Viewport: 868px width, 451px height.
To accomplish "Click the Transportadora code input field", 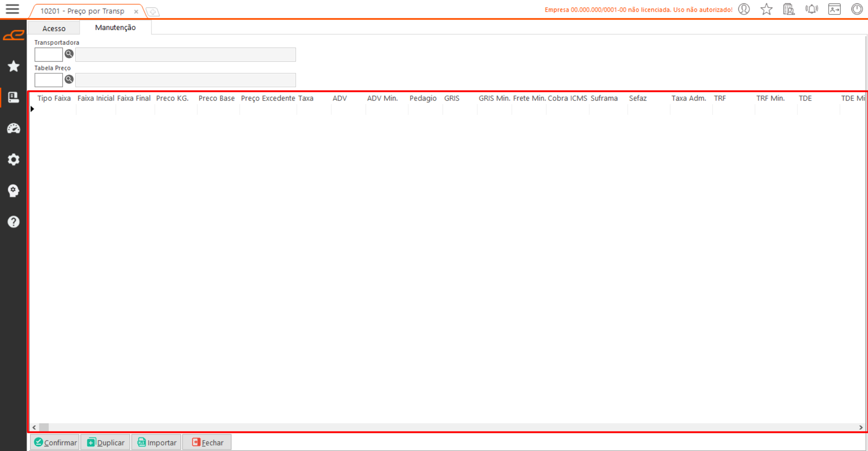I will point(48,55).
